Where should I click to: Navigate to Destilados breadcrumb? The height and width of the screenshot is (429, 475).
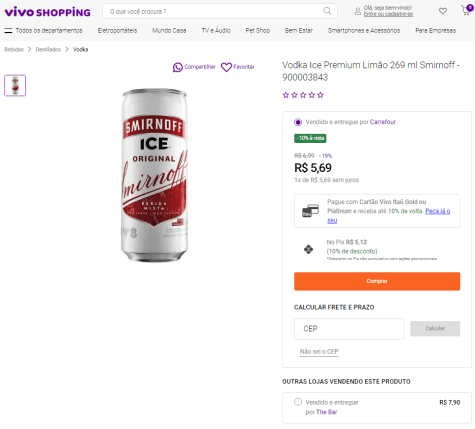click(x=48, y=50)
